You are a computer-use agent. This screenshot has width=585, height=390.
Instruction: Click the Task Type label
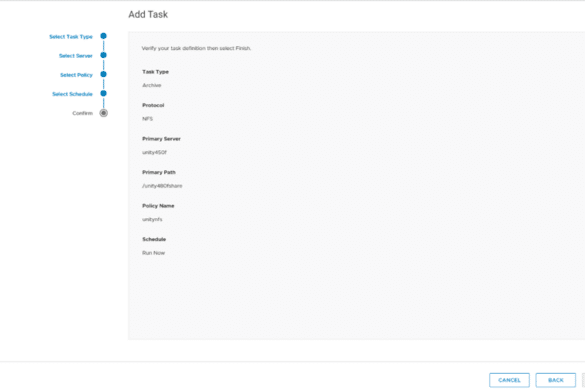(155, 72)
